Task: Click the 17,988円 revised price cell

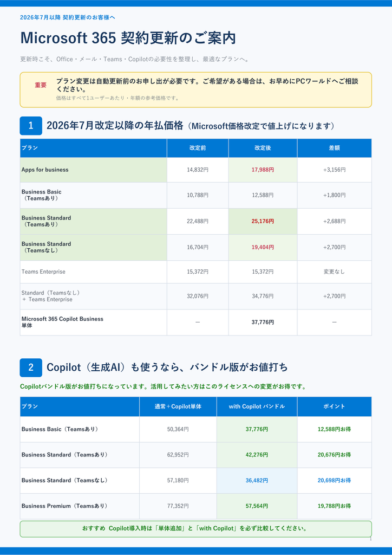Action: (263, 170)
